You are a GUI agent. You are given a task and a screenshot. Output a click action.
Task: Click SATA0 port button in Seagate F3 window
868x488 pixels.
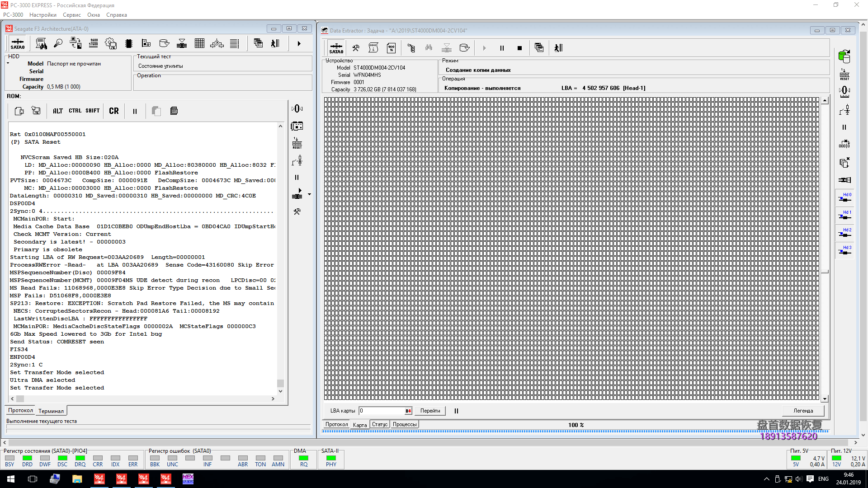pyautogui.click(x=18, y=44)
